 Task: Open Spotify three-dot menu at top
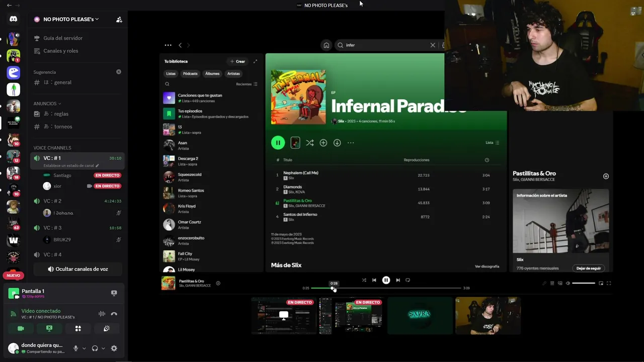click(x=168, y=45)
